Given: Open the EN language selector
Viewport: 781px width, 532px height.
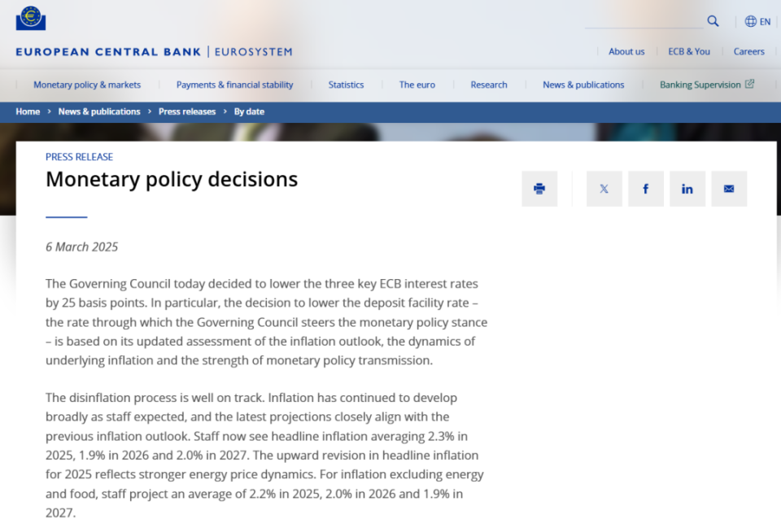Looking at the screenshot, I should tap(757, 22).
